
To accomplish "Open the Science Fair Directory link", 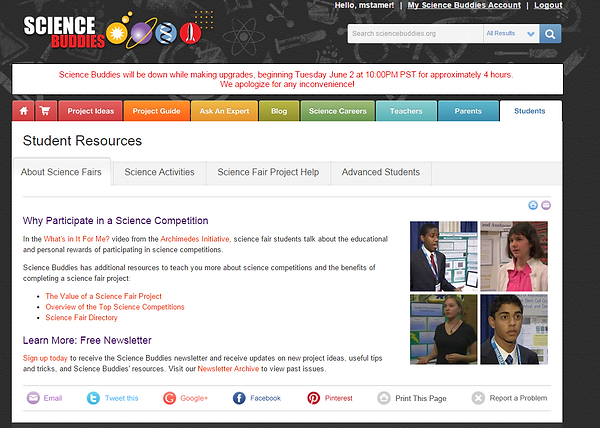I will 82,317.
